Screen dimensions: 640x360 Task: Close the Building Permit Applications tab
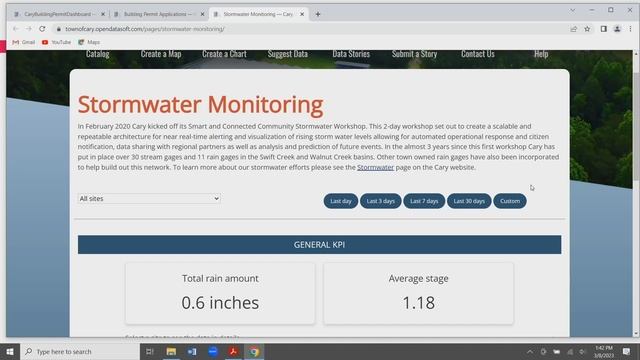[x=202, y=14]
